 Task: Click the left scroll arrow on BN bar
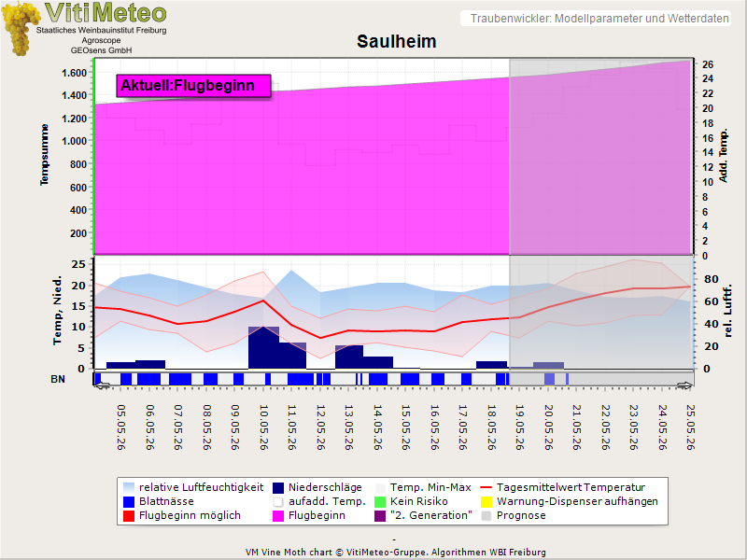[x=102, y=385]
